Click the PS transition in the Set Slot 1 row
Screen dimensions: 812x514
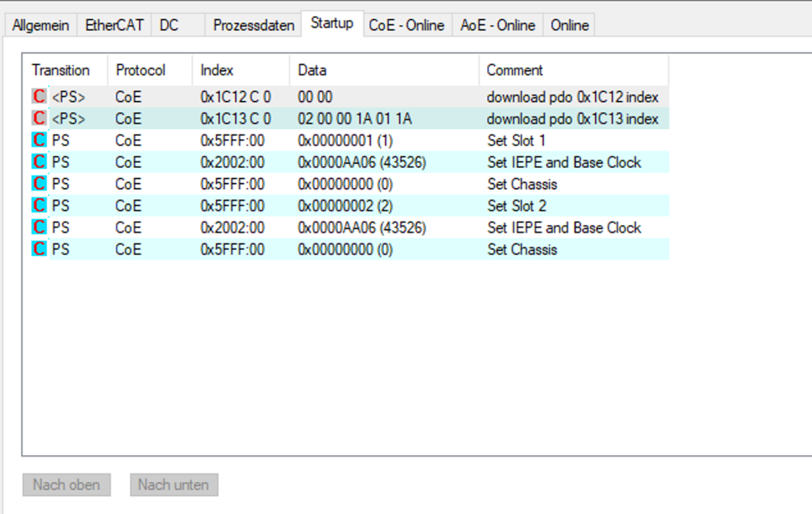pos(60,140)
